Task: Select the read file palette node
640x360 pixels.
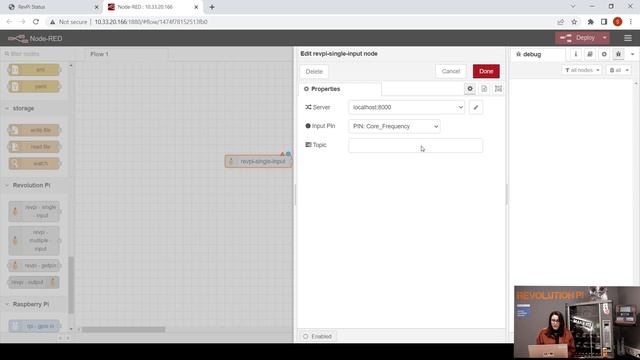Action: pyautogui.click(x=34, y=147)
